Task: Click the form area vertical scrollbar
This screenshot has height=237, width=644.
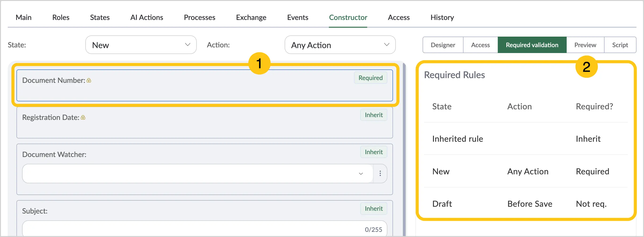Action: click(x=404, y=150)
